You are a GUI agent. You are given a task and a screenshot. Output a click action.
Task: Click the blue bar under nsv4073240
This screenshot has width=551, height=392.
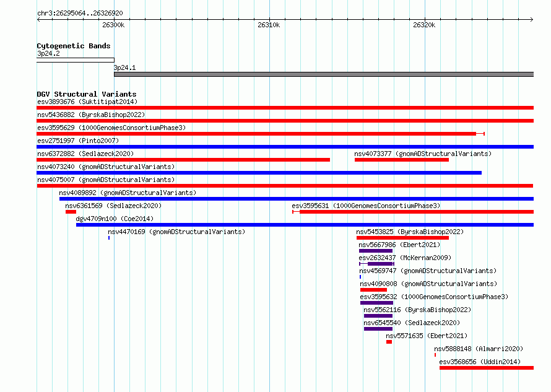tap(259, 173)
